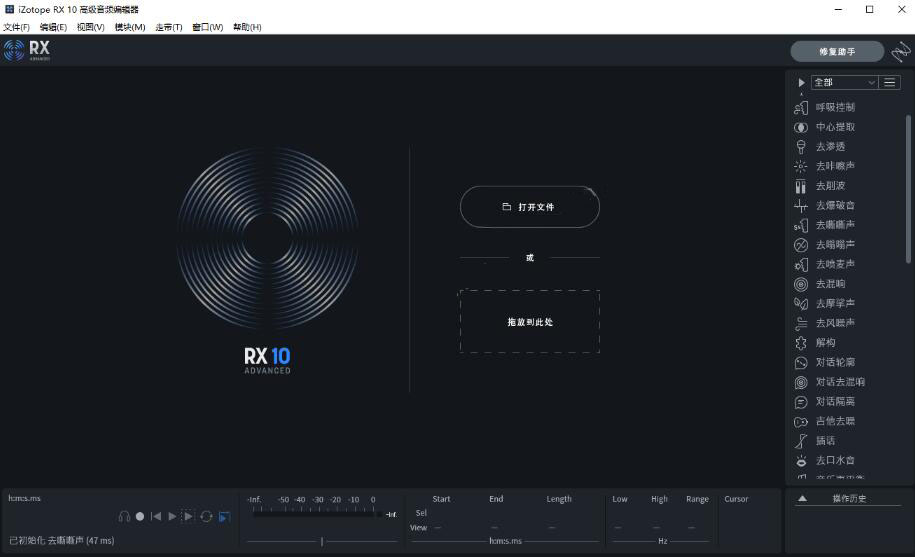The image size is (915, 557).
Task: Open the 去削波 de-clip module
Action: point(830,186)
